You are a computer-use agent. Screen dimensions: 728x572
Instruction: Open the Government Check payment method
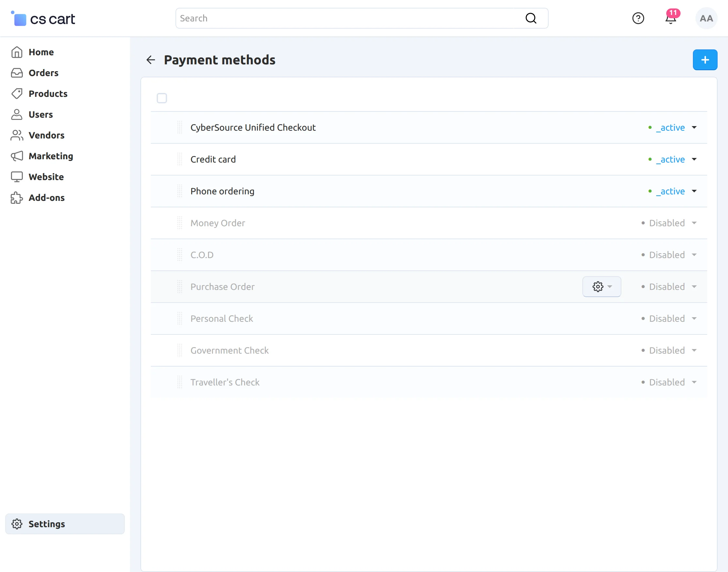tap(229, 350)
